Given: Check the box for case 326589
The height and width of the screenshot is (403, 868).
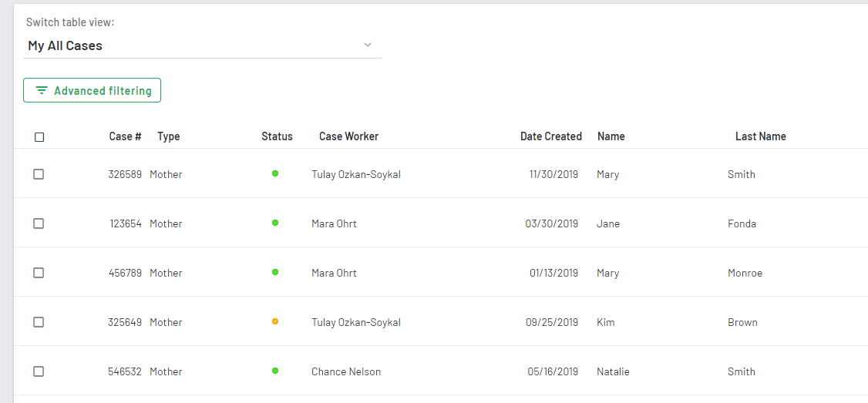Looking at the screenshot, I should coord(39,174).
